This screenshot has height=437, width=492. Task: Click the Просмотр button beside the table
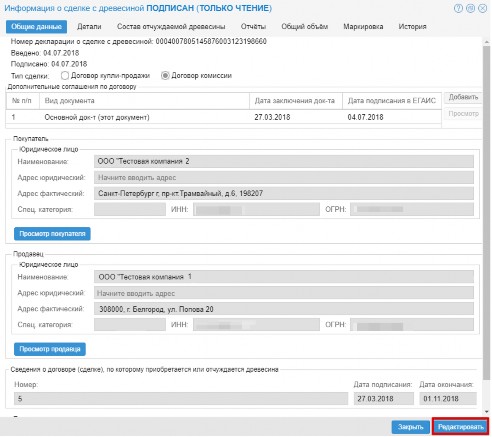[463, 114]
